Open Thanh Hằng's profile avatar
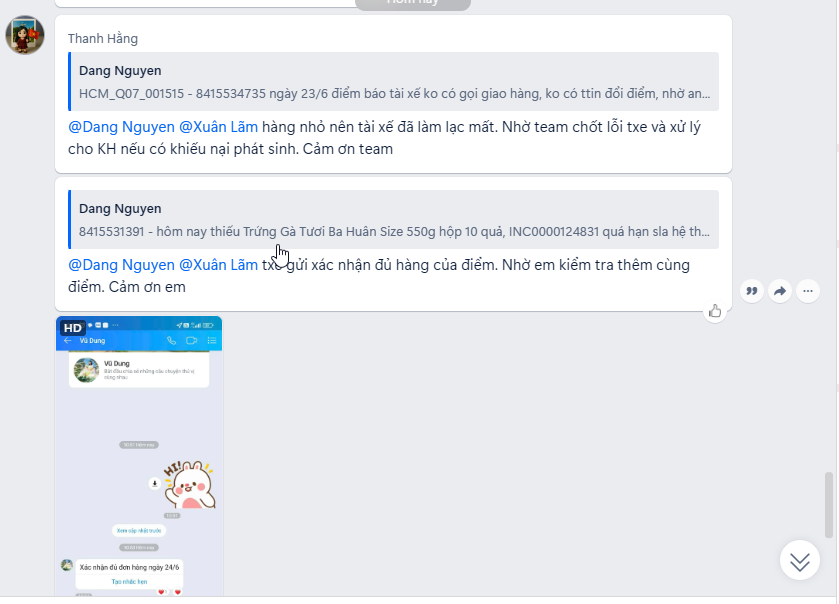 click(x=25, y=35)
